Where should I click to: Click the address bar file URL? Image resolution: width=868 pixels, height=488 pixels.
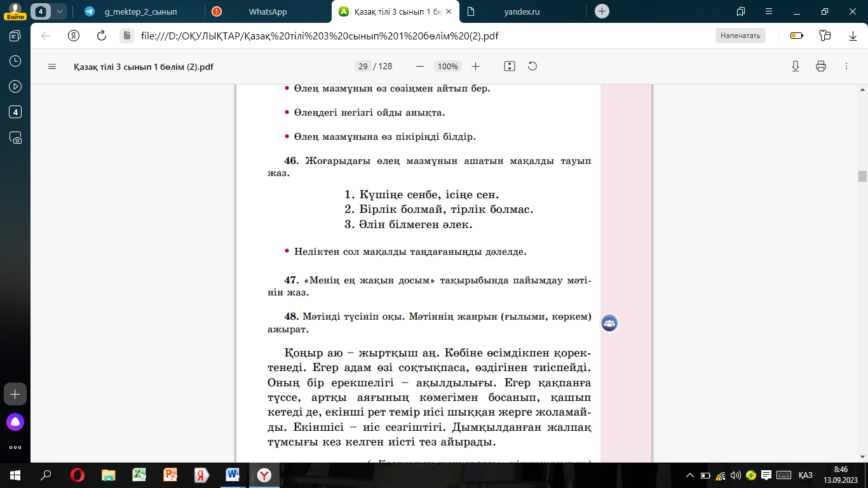[319, 36]
